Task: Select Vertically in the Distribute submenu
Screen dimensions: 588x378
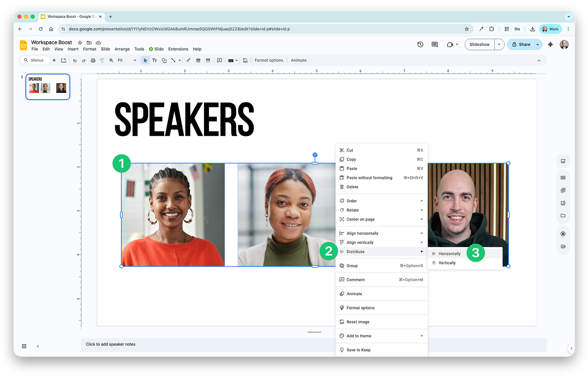Action: [x=465, y=263]
